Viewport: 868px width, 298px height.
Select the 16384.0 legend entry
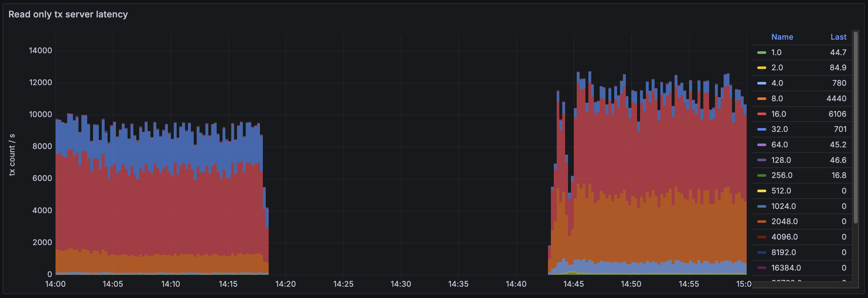click(x=786, y=268)
